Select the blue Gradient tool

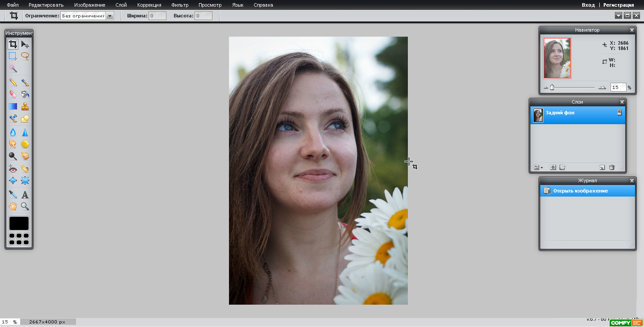[x=13, y=106]
